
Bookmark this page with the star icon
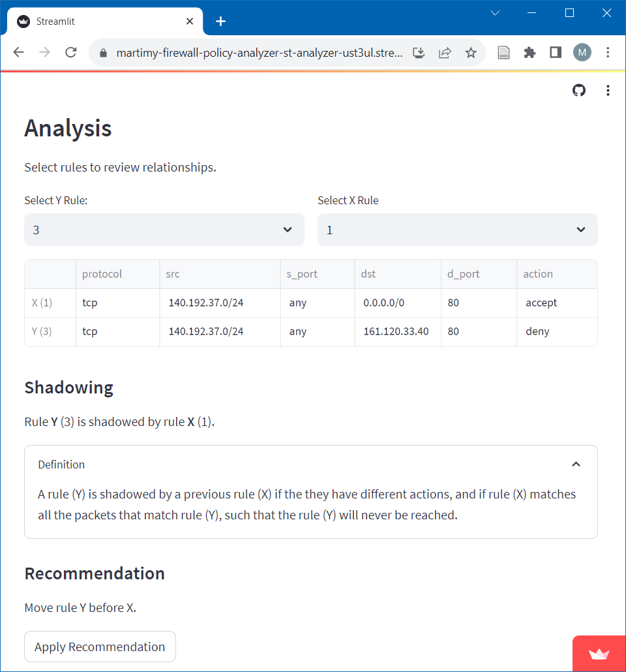coord(471,53)
